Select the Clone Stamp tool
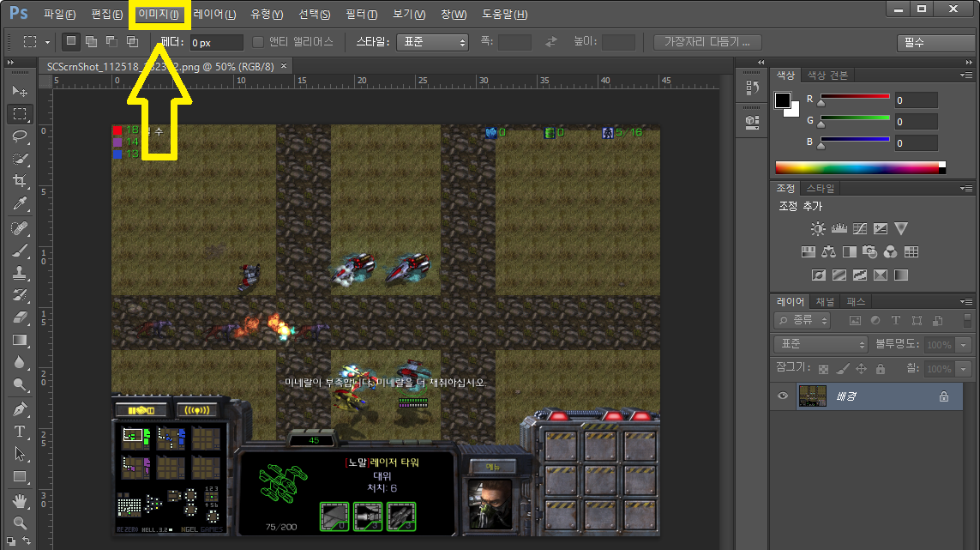This screenshot has width=980, height=550. (x=20, y=274)
